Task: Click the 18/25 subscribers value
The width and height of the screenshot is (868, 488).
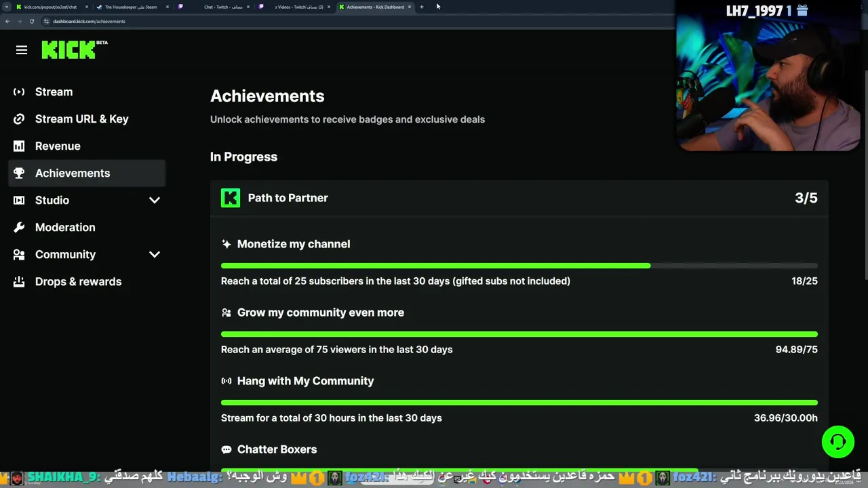Action: (804, 281)
